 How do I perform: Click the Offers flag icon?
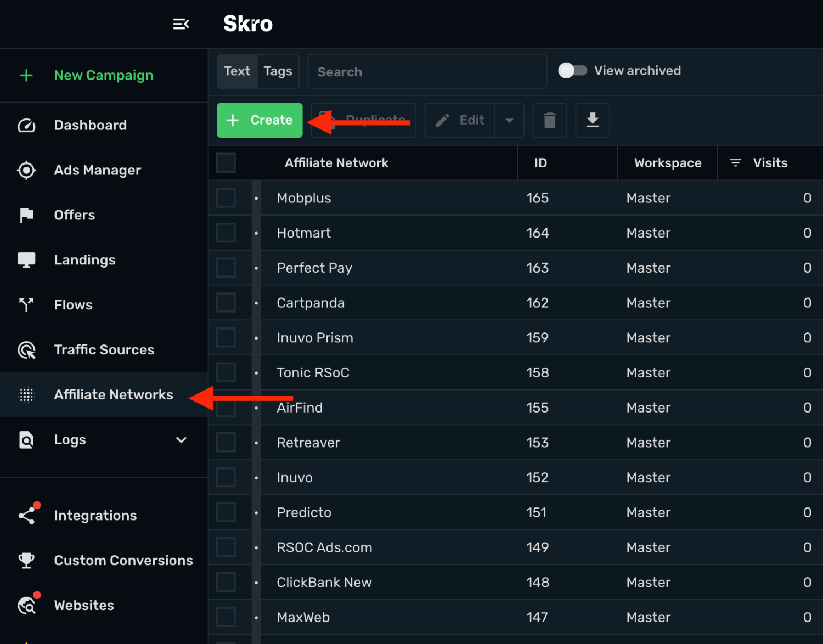click(x=26, y=215)
